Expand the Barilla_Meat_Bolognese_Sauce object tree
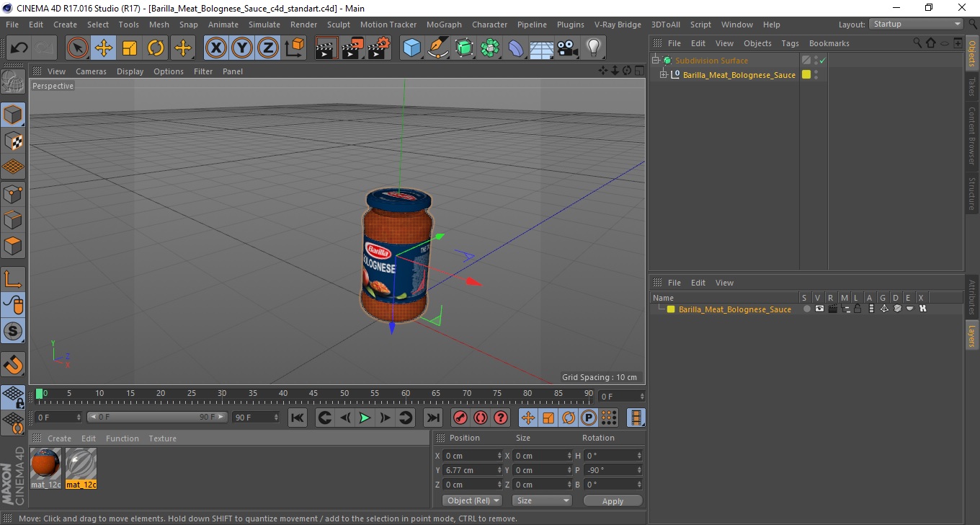980x525 pixels. pyautogui.click(x=664, y=75)
